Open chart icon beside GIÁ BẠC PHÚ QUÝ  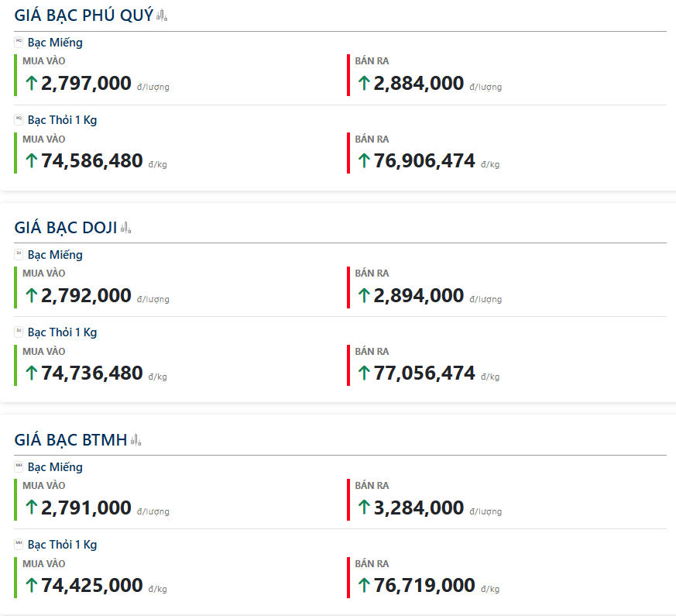[x=162, y=16]
